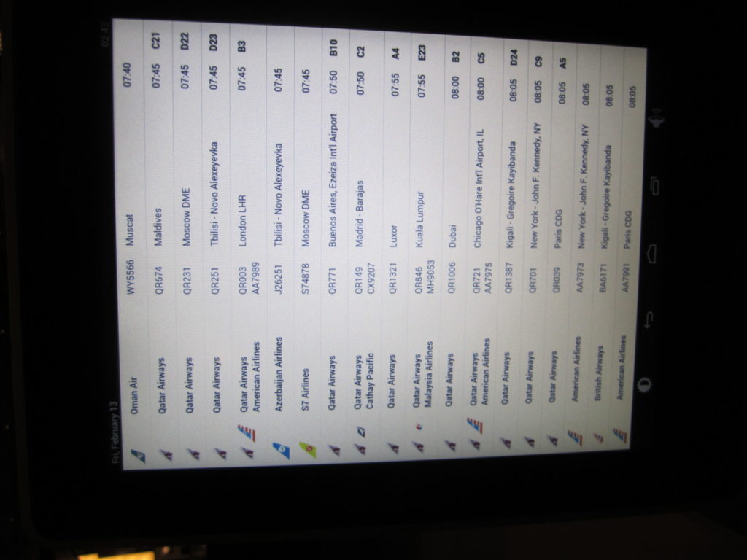Select flight number J26251
The image size is (747, 560).
[279, 279]
